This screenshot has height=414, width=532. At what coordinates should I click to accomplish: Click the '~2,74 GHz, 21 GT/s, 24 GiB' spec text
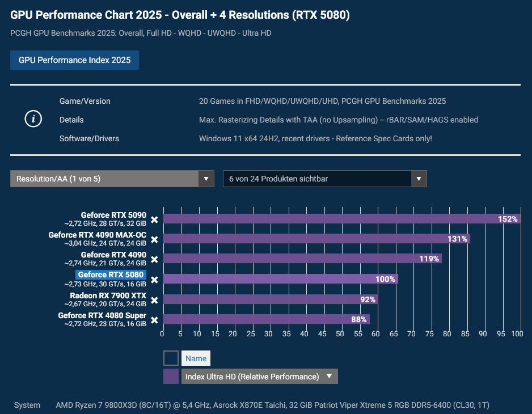pos(105,263)
